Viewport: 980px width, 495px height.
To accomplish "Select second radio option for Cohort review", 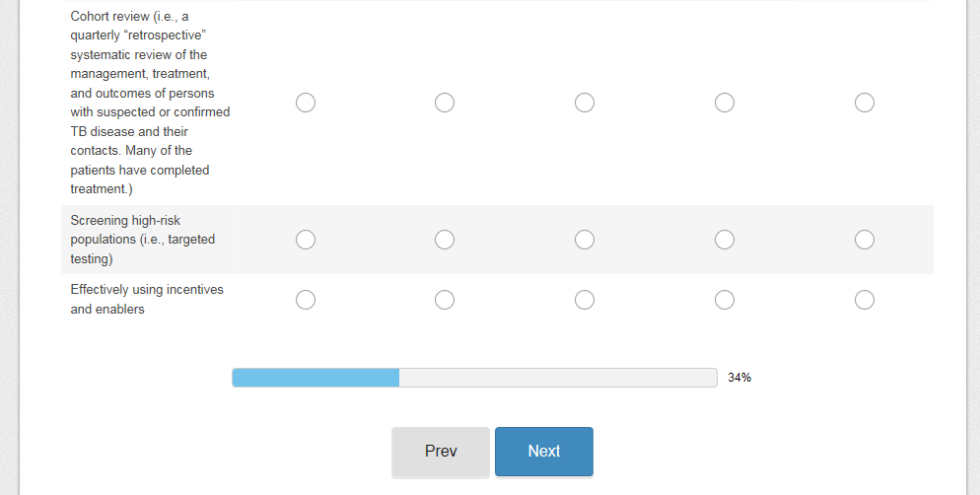I will coord(445,103).
